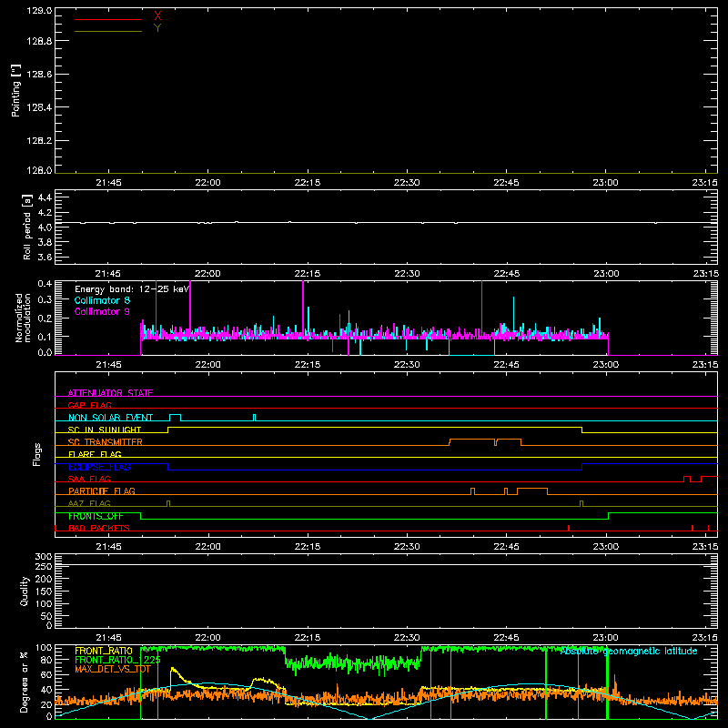Click the '300' quality tick label
The image size is (728, 728).
[44, 557]
